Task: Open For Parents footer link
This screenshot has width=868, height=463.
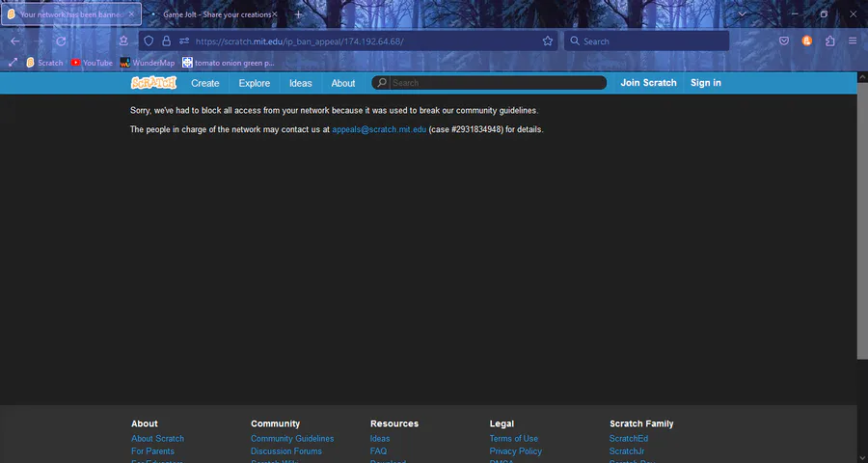Action: 152,450
